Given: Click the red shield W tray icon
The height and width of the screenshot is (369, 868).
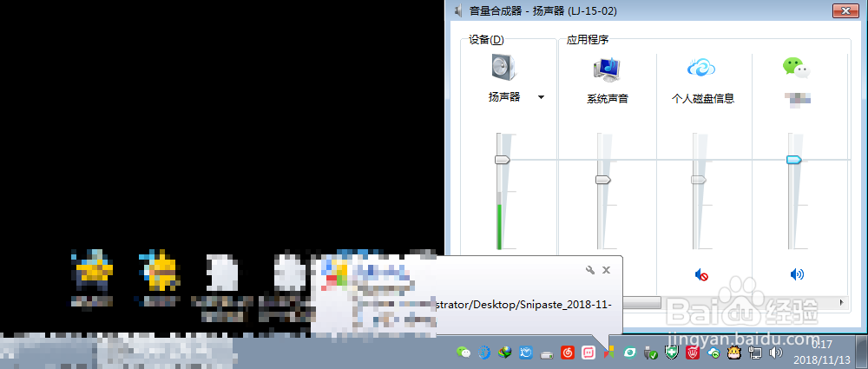Looking at the screenshot, I should click(x=692, y=352).
